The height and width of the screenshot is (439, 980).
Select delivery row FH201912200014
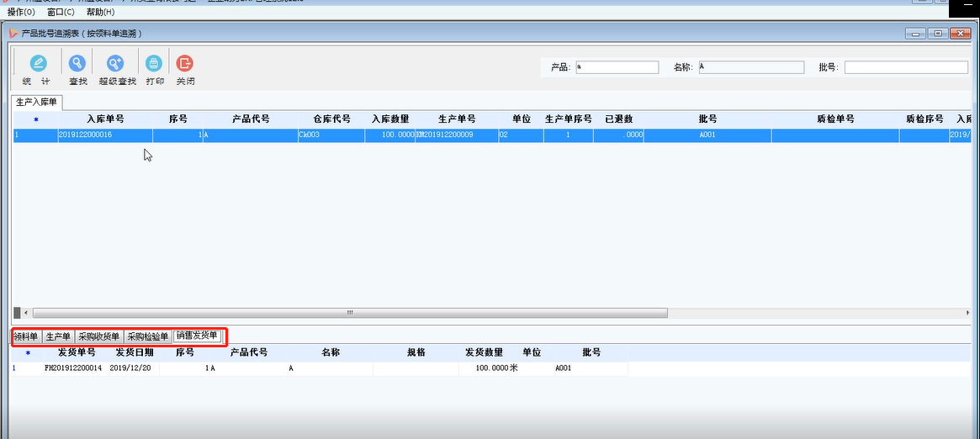(x=73, y=368)
